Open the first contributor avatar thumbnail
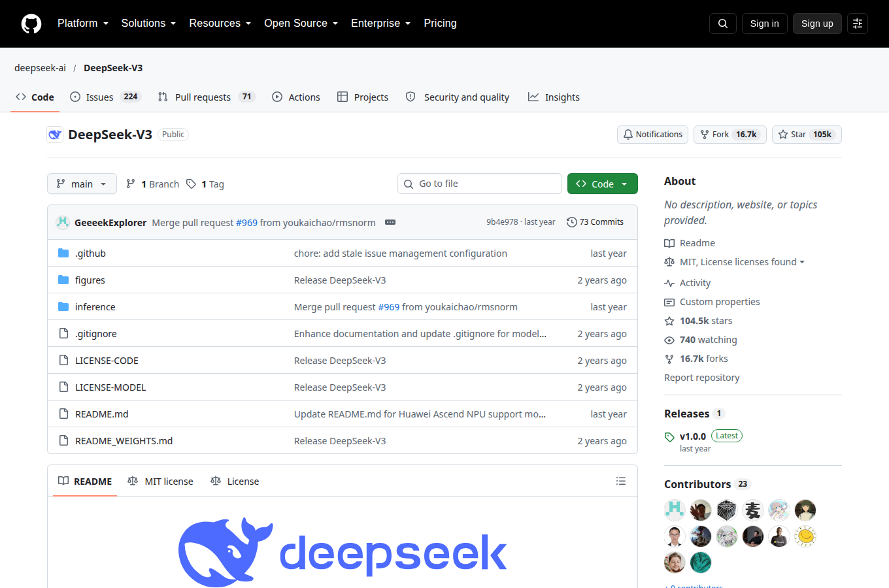The height and width of the screenshot is (588, 889). (x=675, y=510)
